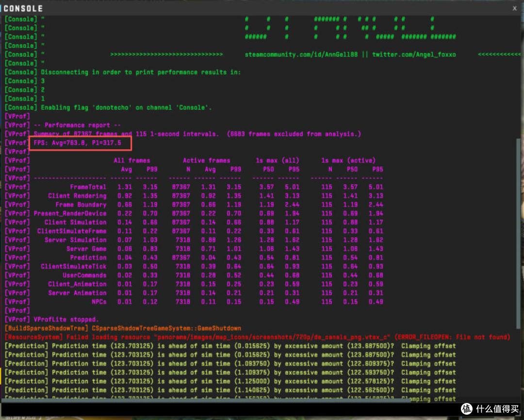Click the UserCommands row label

84,275
